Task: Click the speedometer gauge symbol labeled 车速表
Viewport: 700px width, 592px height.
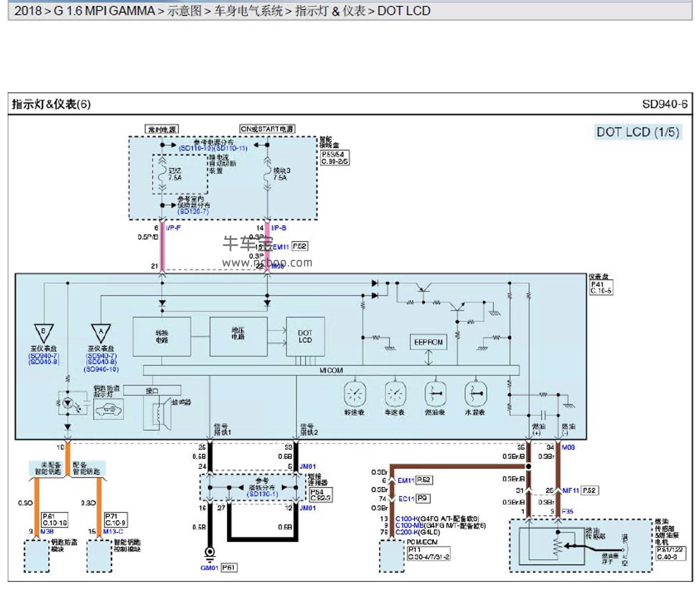Action: pos(395,394)
